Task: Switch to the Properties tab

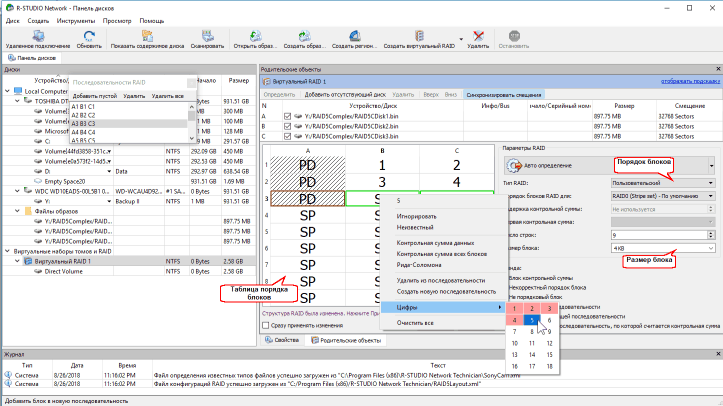Action: click(282, 340)
